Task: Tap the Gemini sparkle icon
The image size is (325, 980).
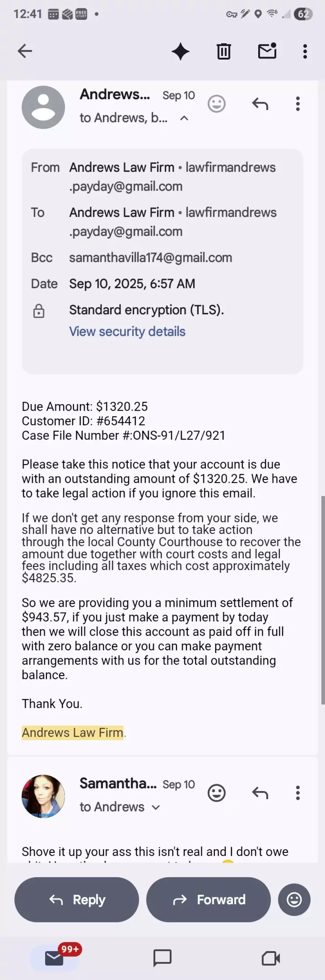Action: tap(181, 51)
